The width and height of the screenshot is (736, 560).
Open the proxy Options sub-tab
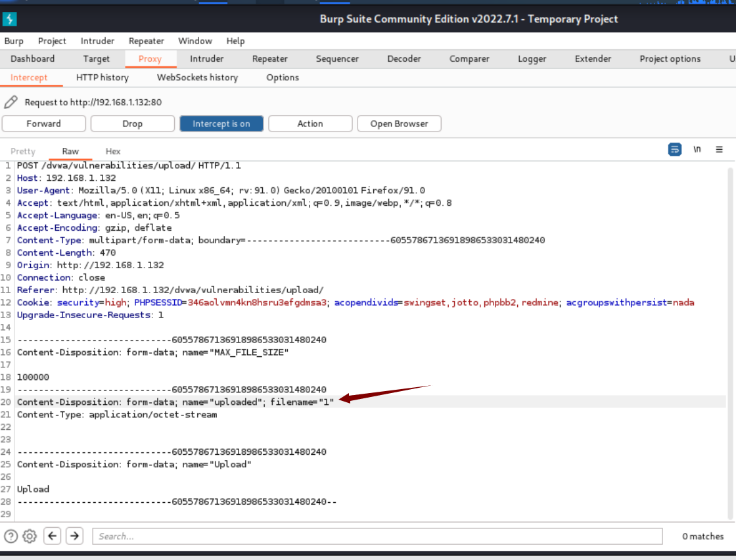coord(283,78)
